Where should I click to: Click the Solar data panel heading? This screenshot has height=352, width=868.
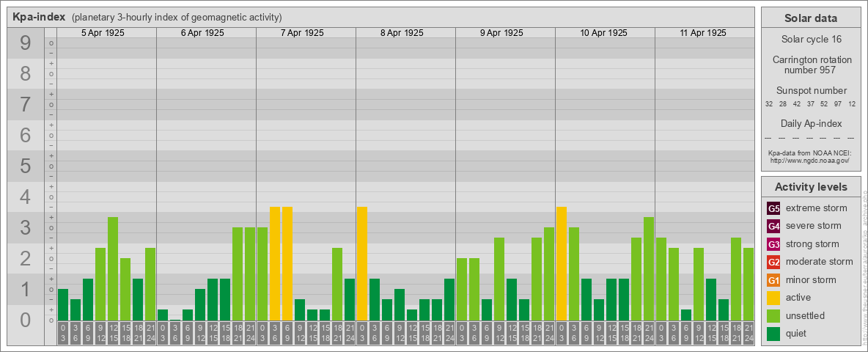(x=811, y=18)
